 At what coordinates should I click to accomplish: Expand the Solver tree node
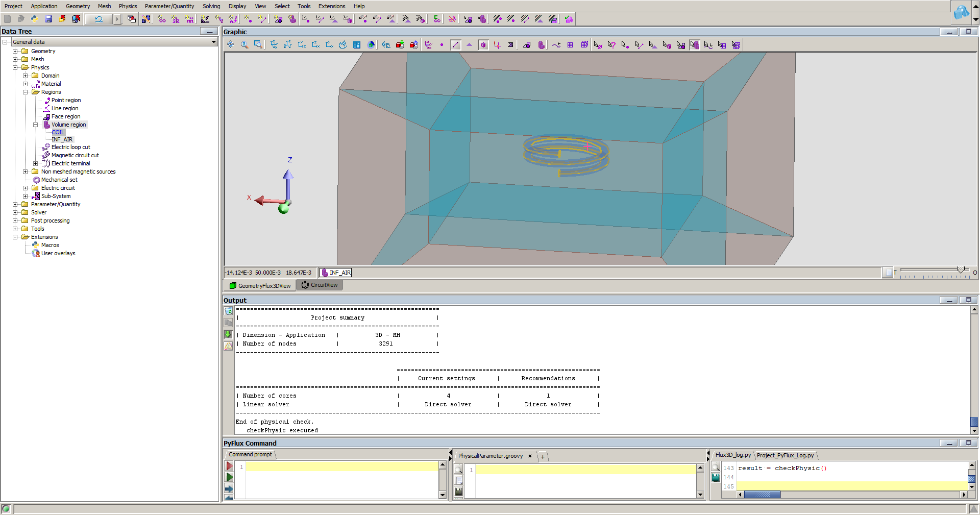click(15, 212)
